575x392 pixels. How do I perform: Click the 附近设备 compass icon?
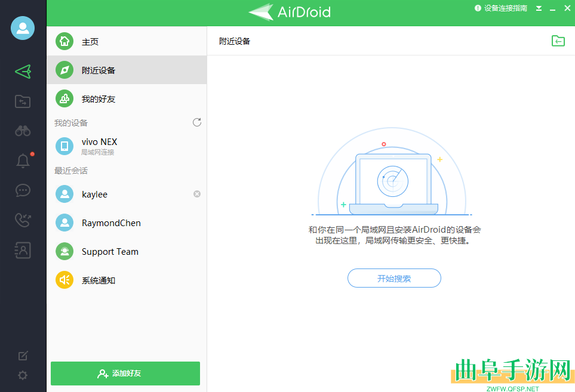click(x=64, y=70)
